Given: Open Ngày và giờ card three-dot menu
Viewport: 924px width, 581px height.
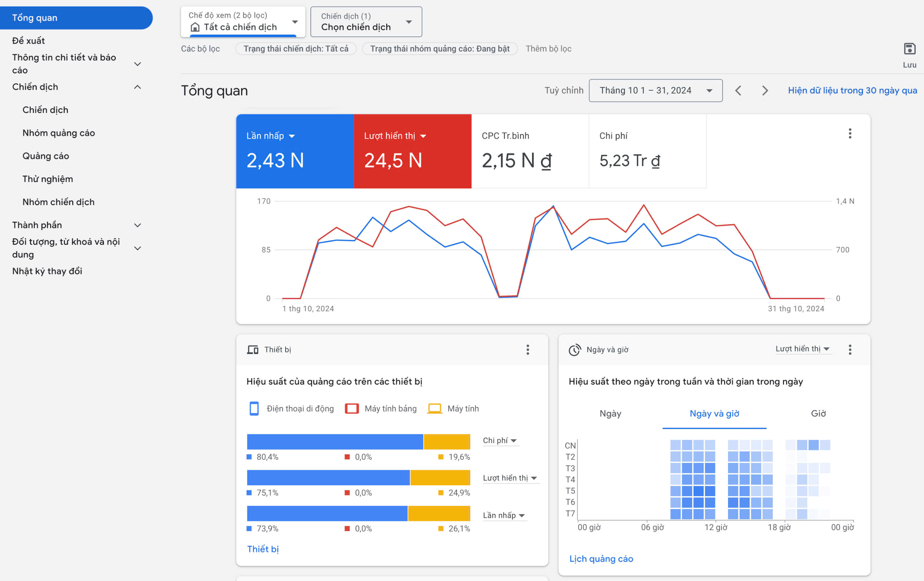Looking at the screenshot, I should [x=850, y=350].
